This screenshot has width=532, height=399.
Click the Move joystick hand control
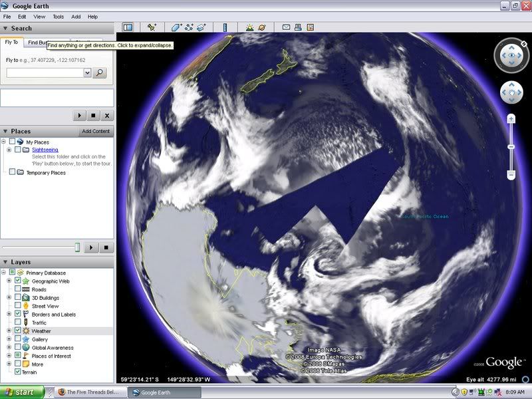(511, 92)
